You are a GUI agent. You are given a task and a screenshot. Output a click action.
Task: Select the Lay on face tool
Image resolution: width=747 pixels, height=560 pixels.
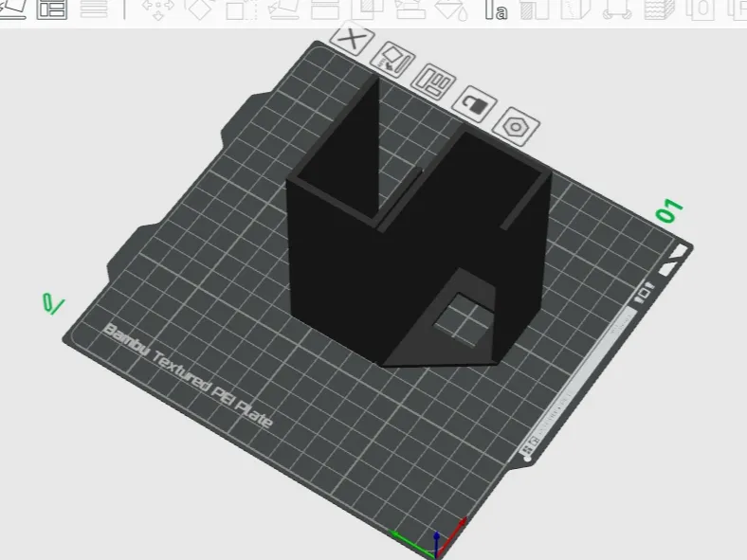click(x=284, y=9)
